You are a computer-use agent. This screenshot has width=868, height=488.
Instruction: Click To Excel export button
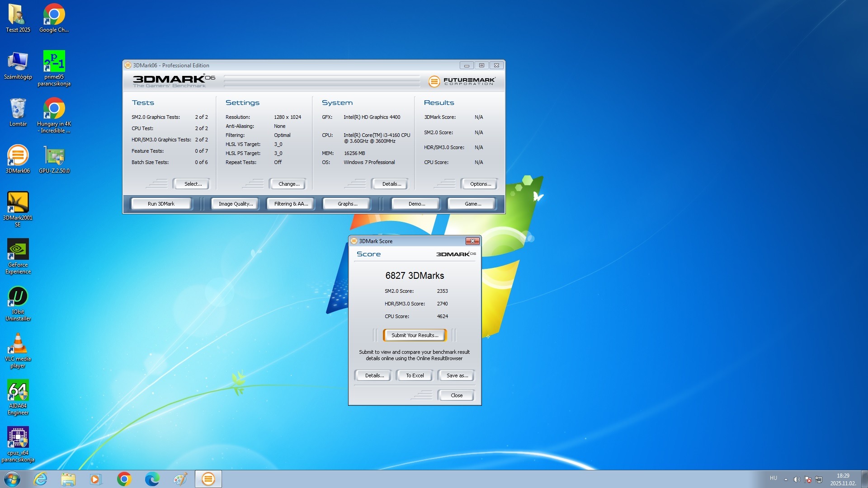point(415,375)
